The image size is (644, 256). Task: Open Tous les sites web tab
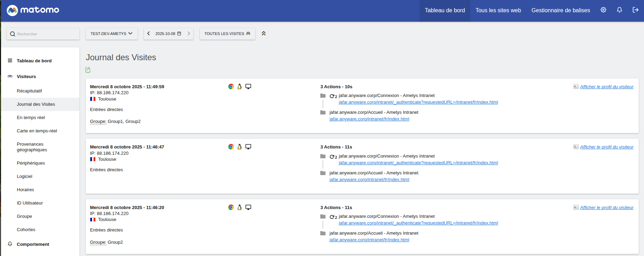tap(498, 11)
